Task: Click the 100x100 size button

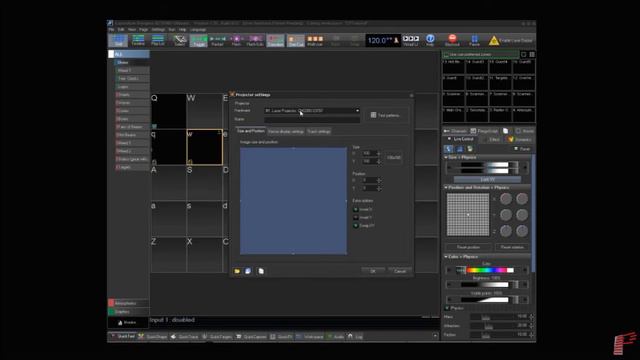Action: point(394,157)
